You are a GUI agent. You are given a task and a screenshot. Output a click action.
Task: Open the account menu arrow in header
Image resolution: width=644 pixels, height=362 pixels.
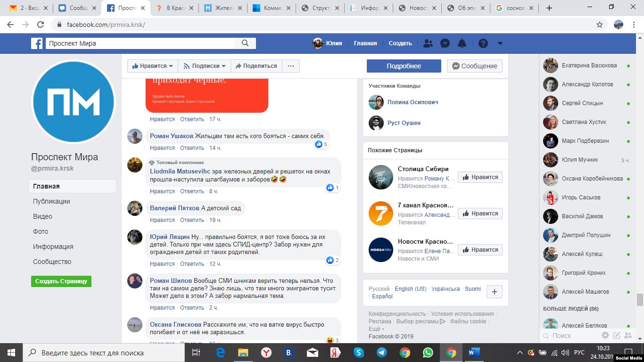pyautogui.click(x=500, y=43)
